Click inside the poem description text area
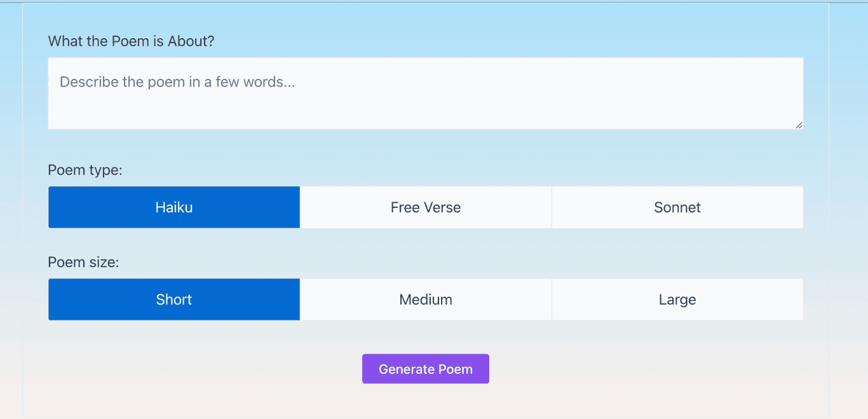868x419 pixels. click(x=425, y=92)
